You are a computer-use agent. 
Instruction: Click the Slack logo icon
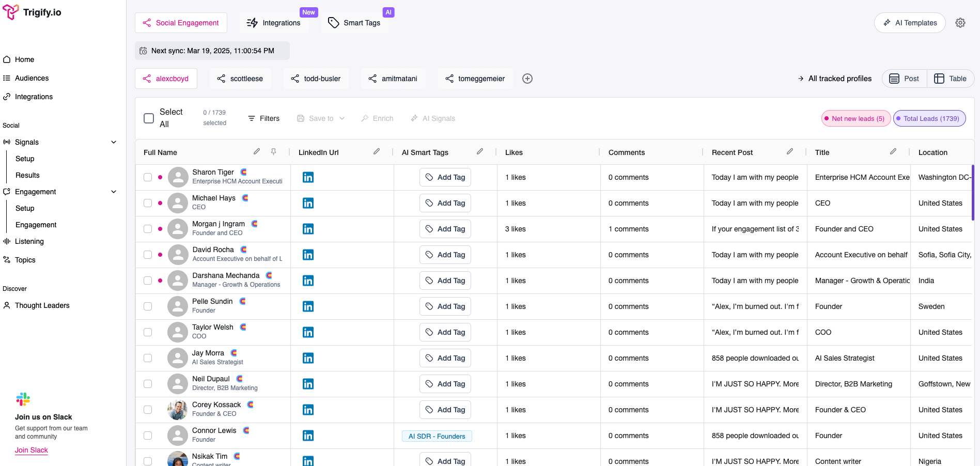tap(23, 399)
